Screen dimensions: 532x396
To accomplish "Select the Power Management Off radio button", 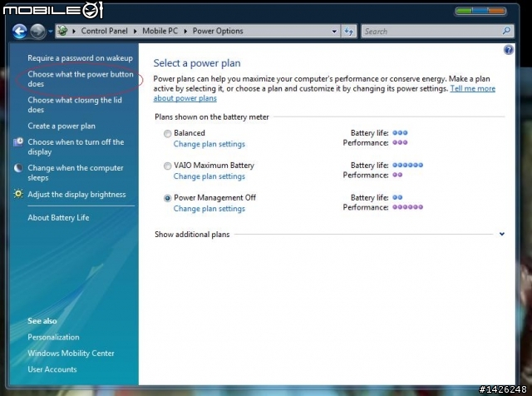I will (x=167, y=198).
